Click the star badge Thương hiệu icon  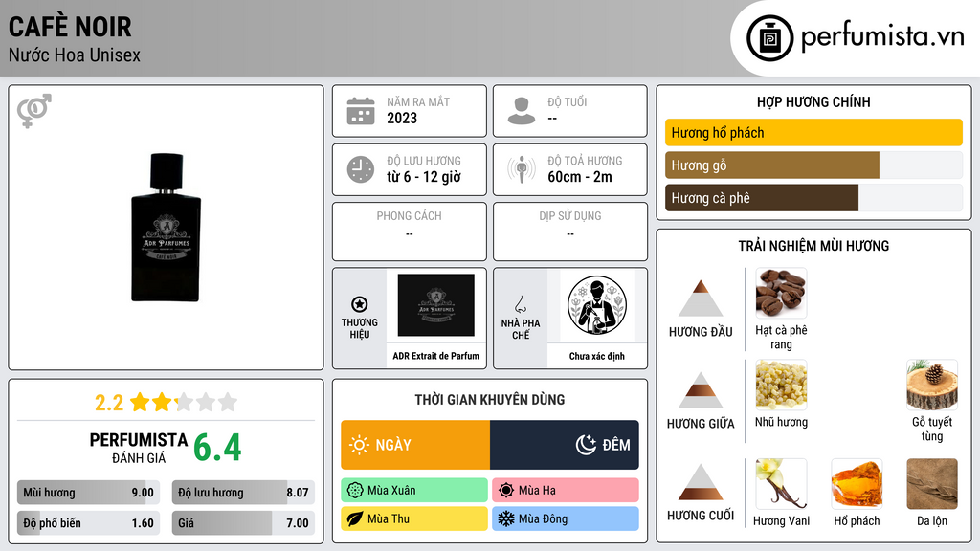pos(360,304)
